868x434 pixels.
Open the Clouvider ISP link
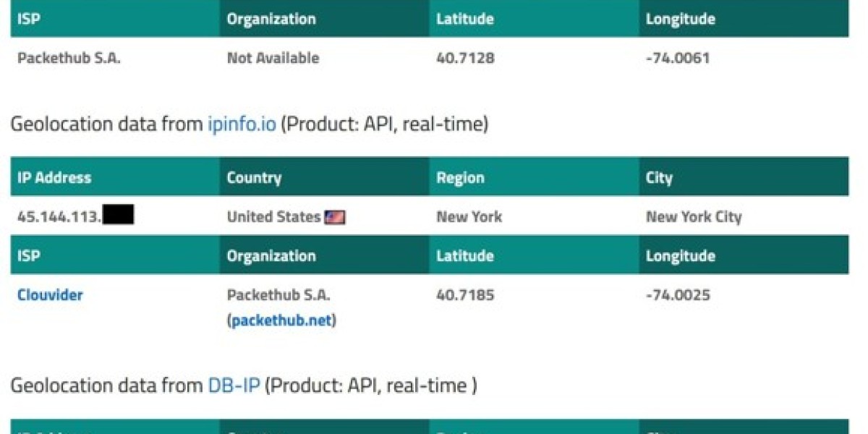point(50,295)
